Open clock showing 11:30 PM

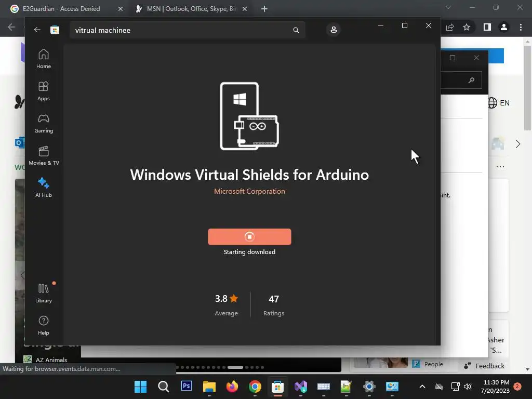(495, 387)
